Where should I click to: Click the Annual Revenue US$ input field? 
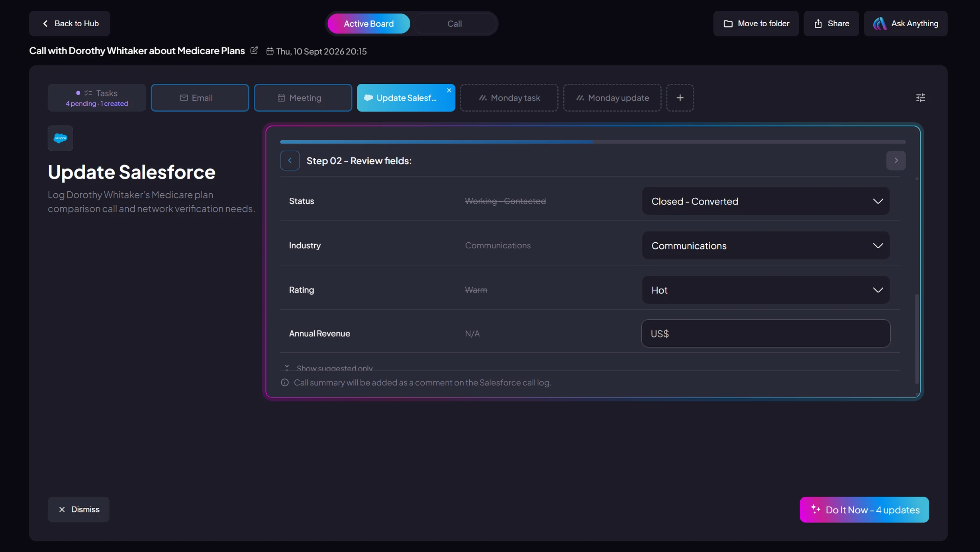[x=766, y=334]
